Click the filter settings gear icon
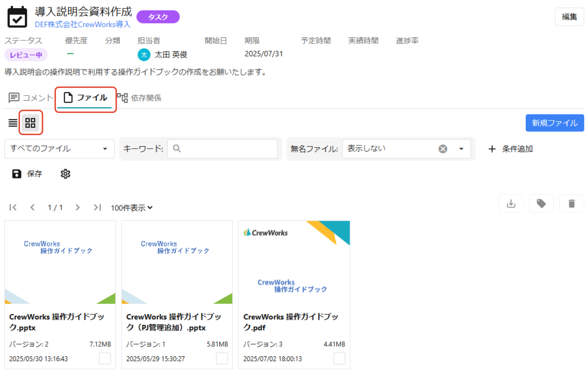This screenshot has width=588, height=372. [x=65, y=174]
